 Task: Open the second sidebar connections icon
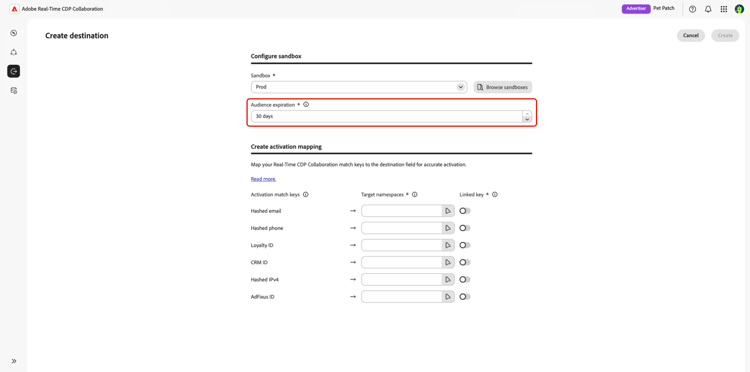[x=13, y=52]
